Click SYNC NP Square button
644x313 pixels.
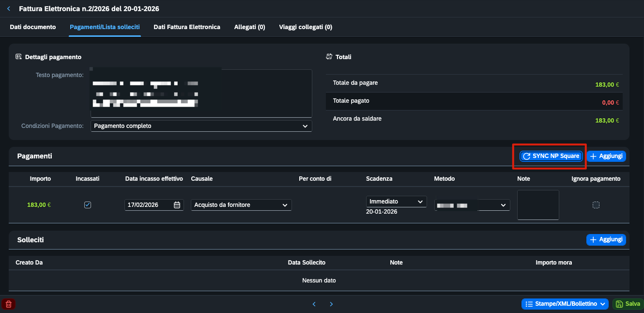[552, 156]
